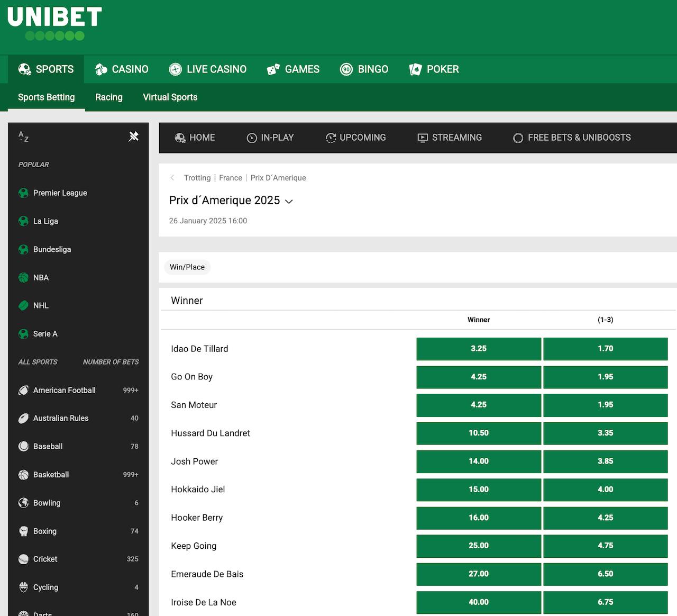This screenshot has width=677, height=616.
Task: Toggle the Win/Place filter chip
Action: tap(187, 267)
